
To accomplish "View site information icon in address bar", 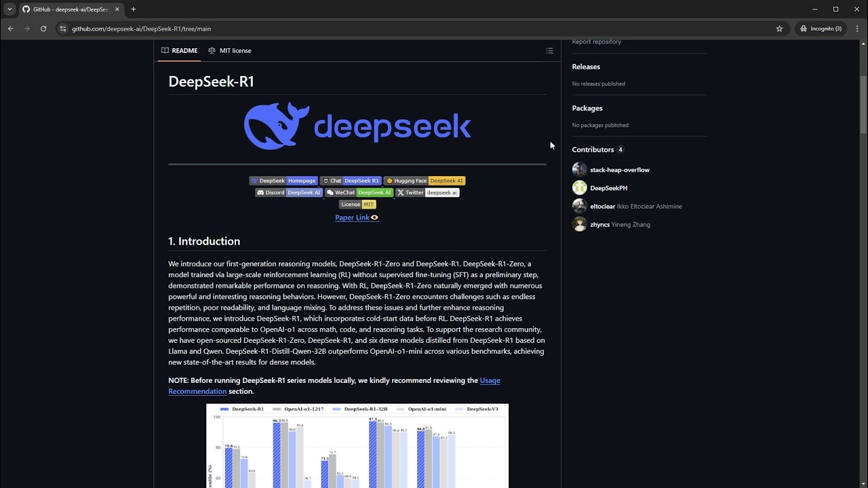I will (x=63, y=28).
